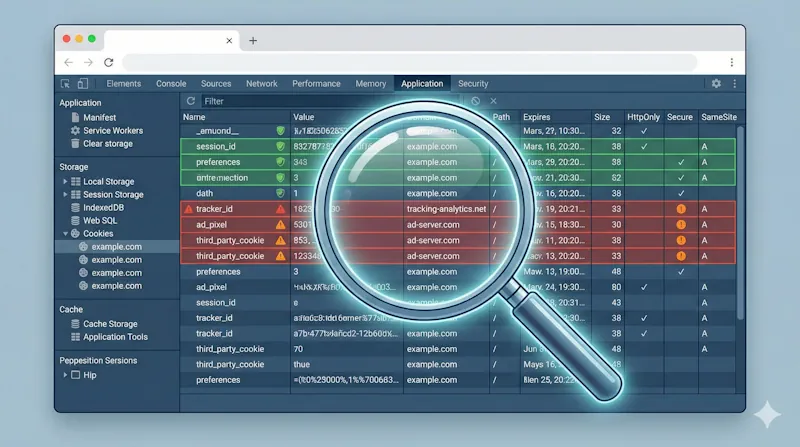Collapse the Cookies tree arrow
This screenshot has width=800, height=447.
tap(65, 234)
